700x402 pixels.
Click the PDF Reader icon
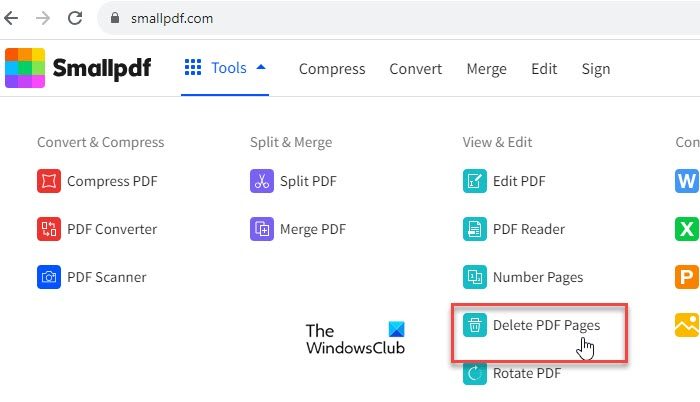474,229
